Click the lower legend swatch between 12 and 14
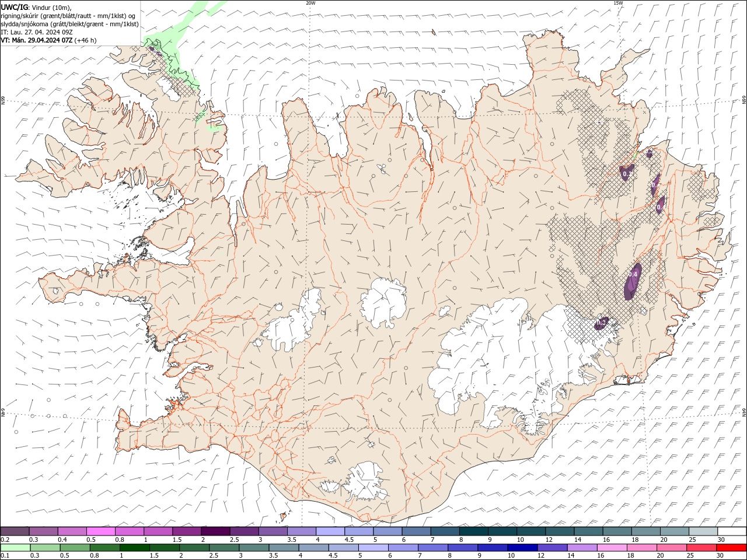The height and width of the screenshot is (560, 747). [551, 548]
